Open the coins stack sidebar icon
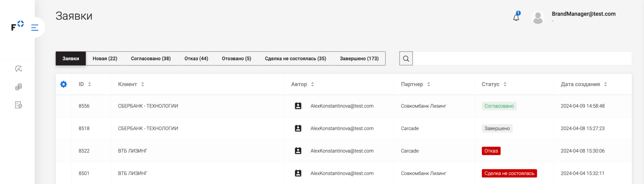Viewport: 644px width, 184px height. [18, 87]
